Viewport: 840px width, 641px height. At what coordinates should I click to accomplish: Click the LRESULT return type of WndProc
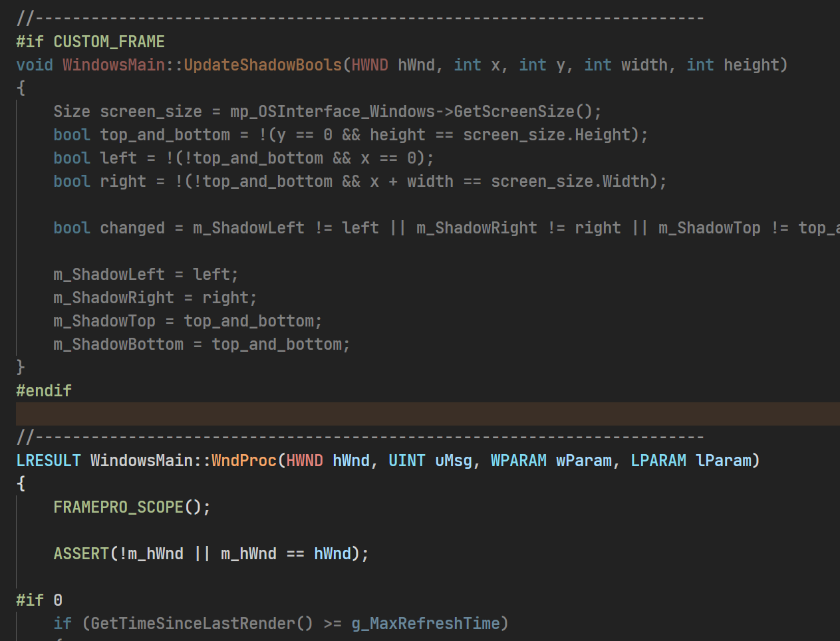[x=48, y=460]
